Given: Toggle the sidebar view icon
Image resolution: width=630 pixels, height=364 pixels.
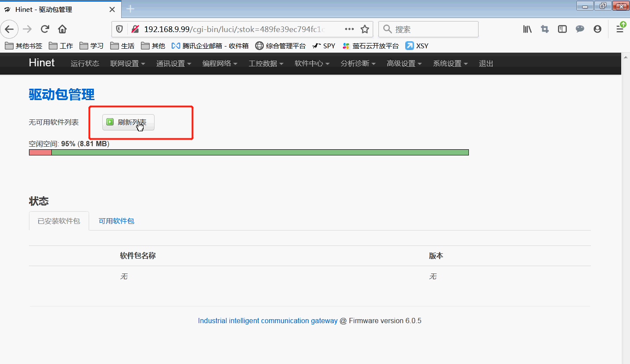Looking at the screenshot, I should coord(562,29).
